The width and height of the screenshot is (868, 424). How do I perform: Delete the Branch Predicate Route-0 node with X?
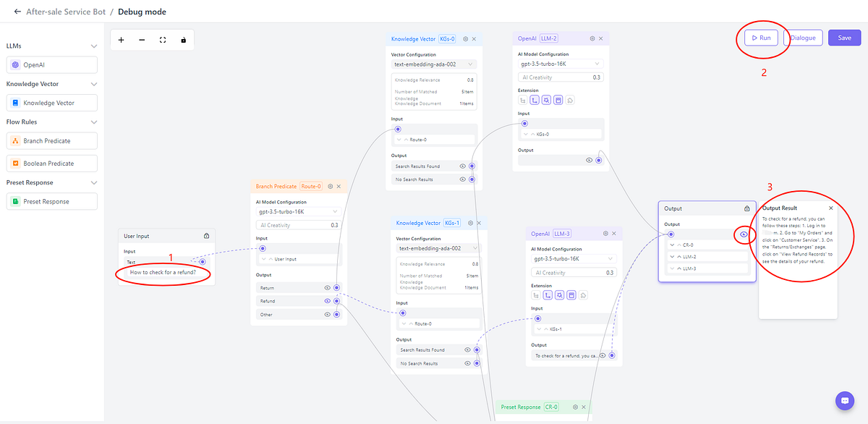tap(339, 186)
